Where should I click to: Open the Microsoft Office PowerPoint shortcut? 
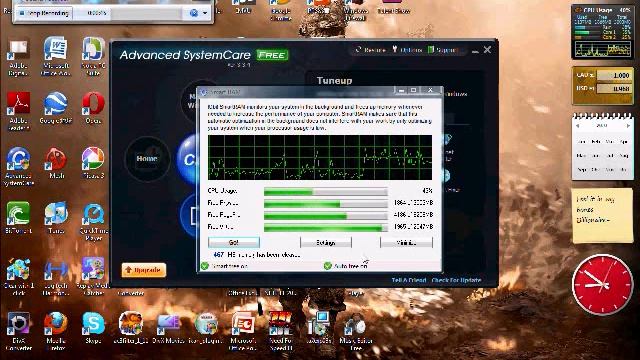243,331
